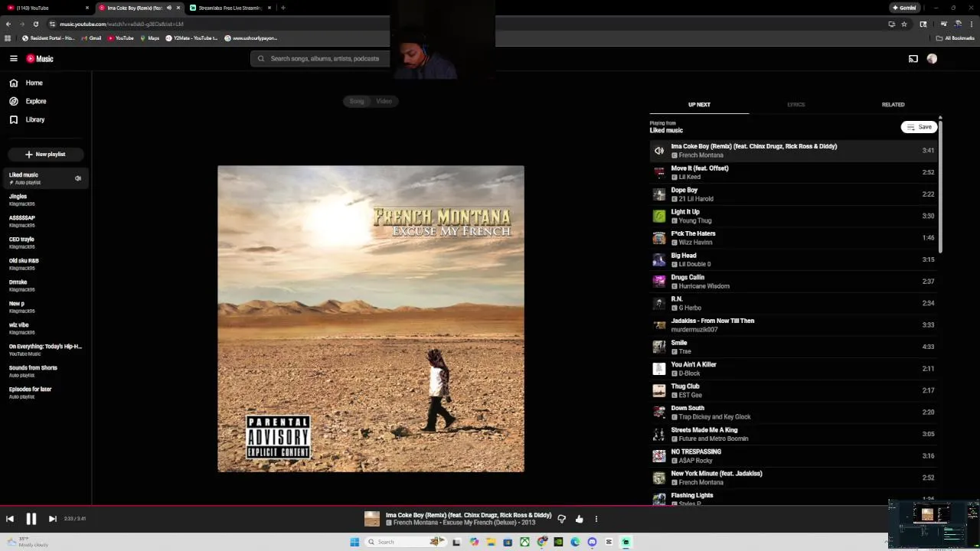Click the speaker icon on playing queue item
The image size is (980, 551).
coord(659,151)
